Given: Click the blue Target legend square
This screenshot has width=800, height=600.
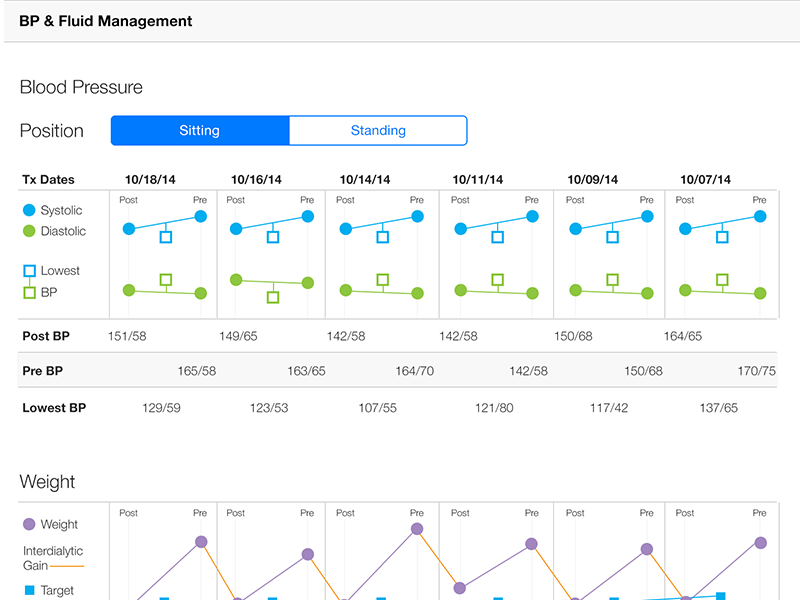Looking at the screenshot, I should 29,591.
